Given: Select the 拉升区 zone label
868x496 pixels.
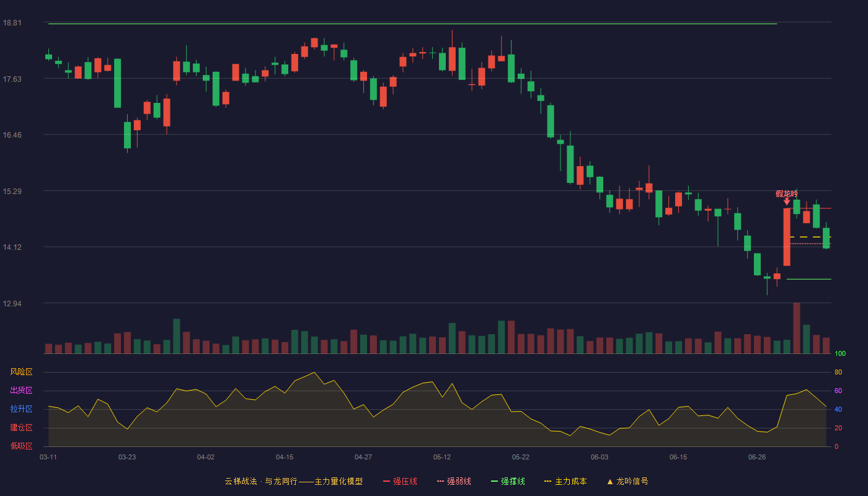Looking at the screenshot, I should tap(21, 409).
